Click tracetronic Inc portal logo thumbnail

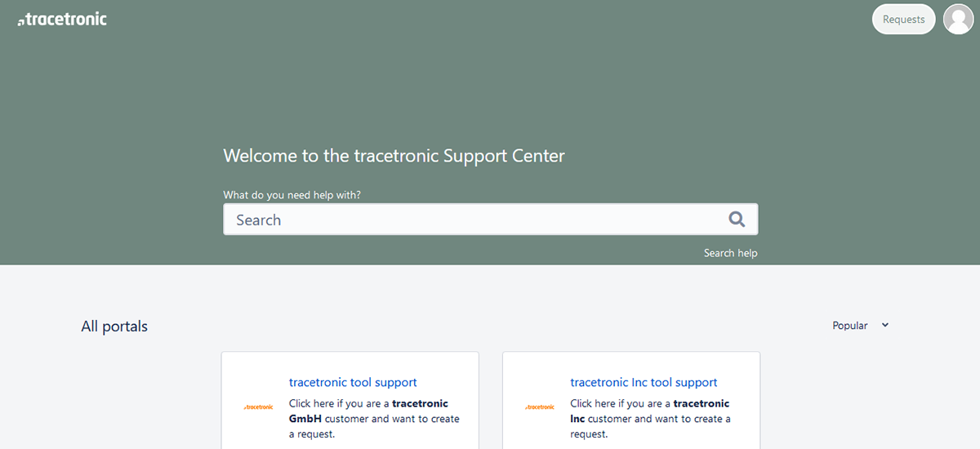[x=539, y=407]
